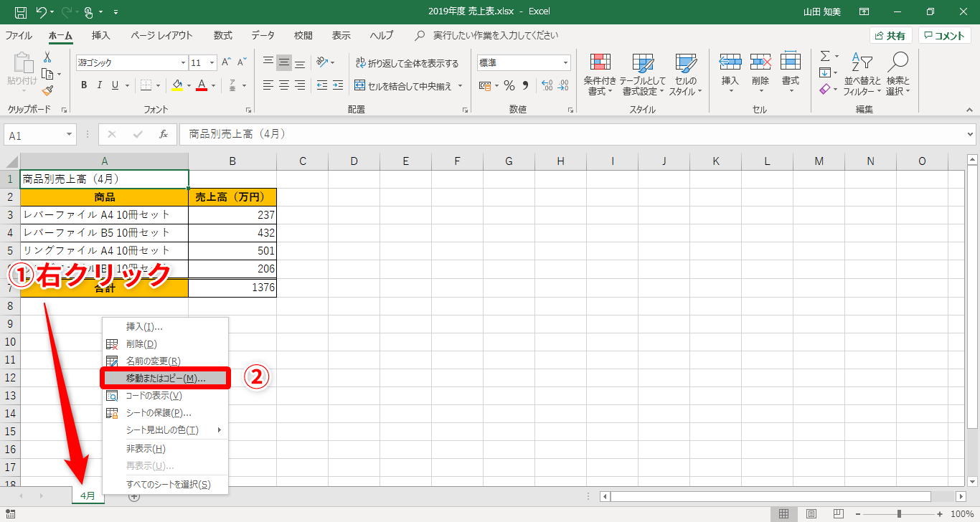Switch to Normal view in status bar
Image resolution: width=980 pixels, height=522 pixels.
[x=784, y=513]
